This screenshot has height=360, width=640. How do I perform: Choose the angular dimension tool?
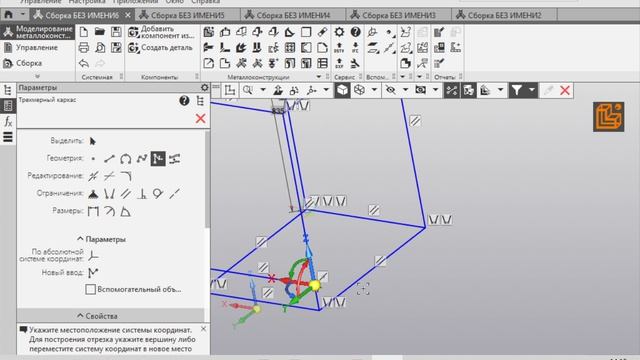(x=126, y=211)
